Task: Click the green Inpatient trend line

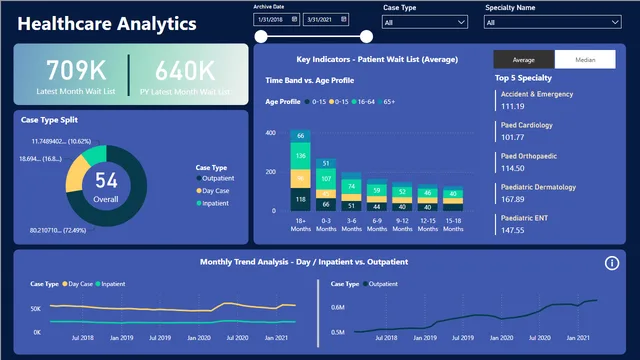Action: 173,322
